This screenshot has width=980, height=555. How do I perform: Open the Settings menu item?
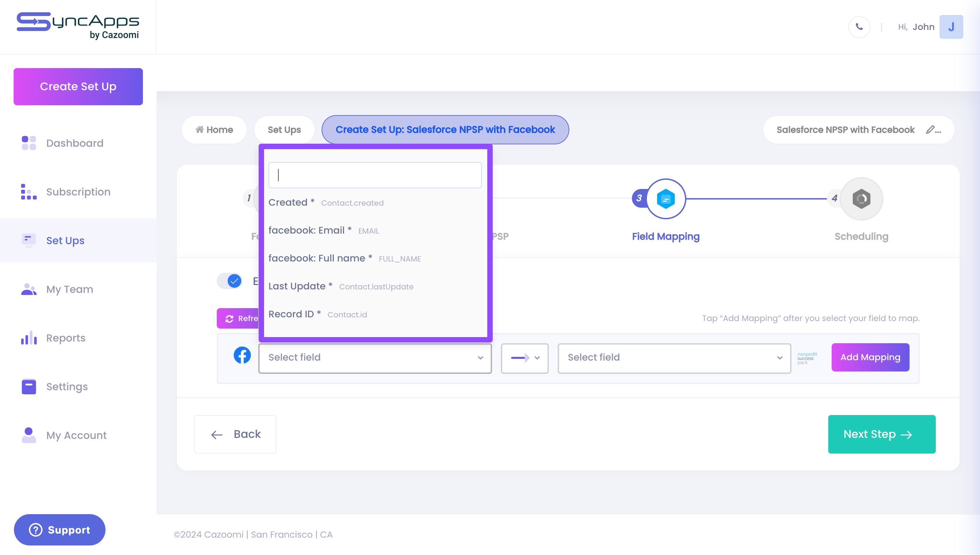[78, 386]
